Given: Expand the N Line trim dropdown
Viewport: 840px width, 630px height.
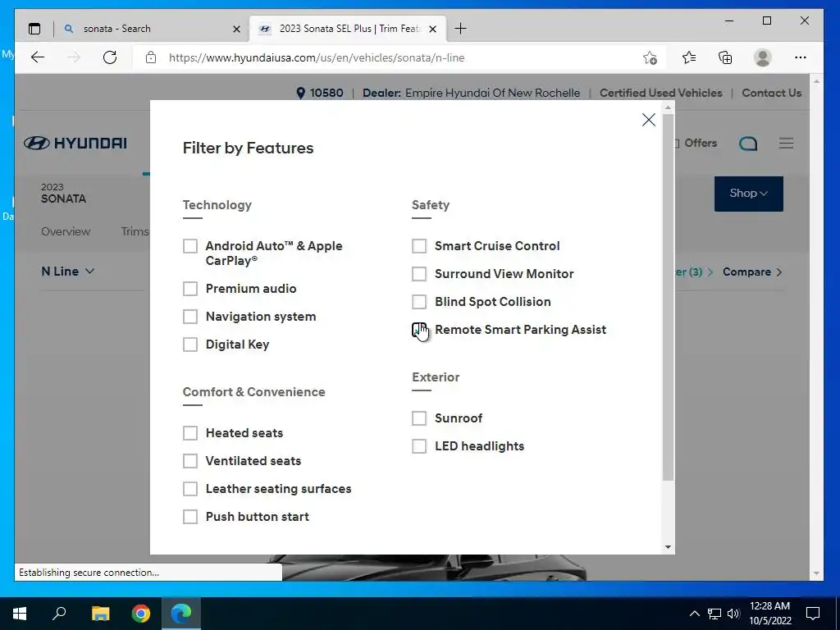Looking at the screenshot, I should point(68,272).
